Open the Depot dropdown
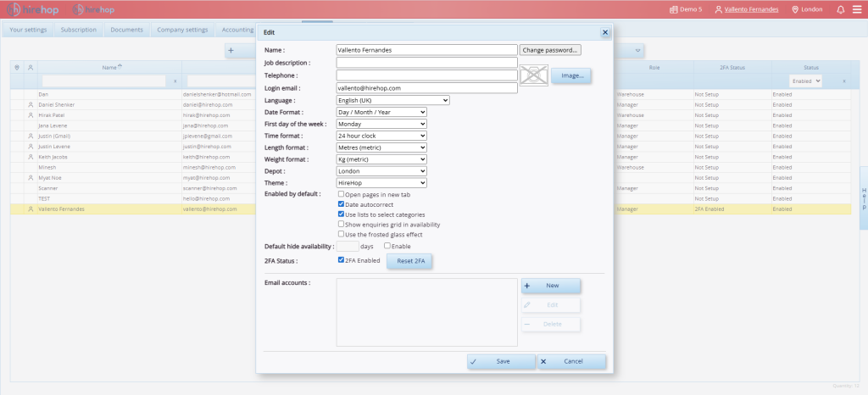Screen dimensions: 868x395 [381, 171]
